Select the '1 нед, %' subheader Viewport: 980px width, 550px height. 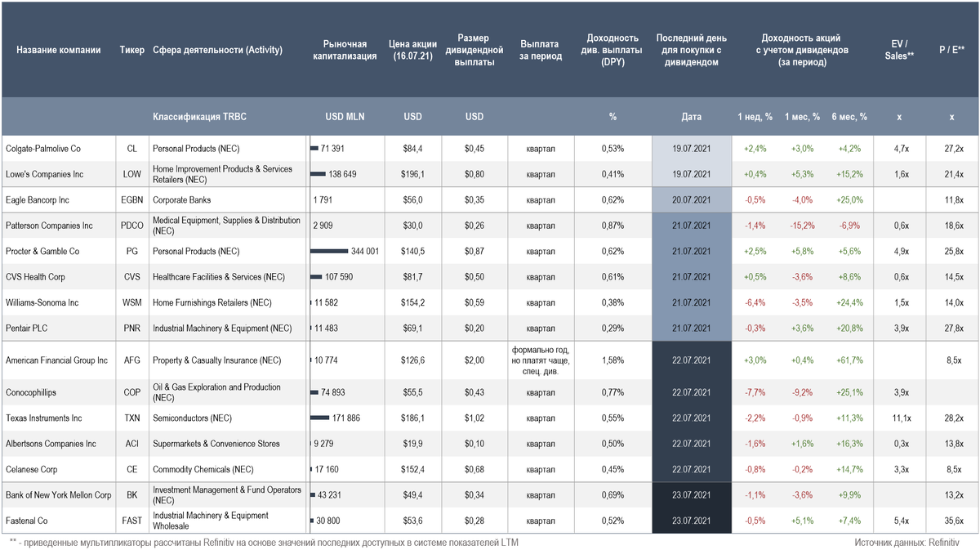(x=755, y=117)
